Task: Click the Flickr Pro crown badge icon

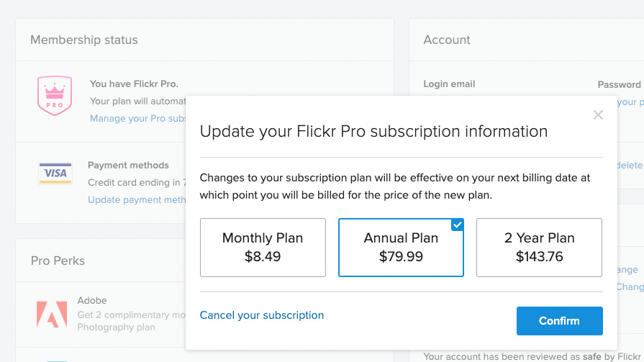Action: [55, 95]
